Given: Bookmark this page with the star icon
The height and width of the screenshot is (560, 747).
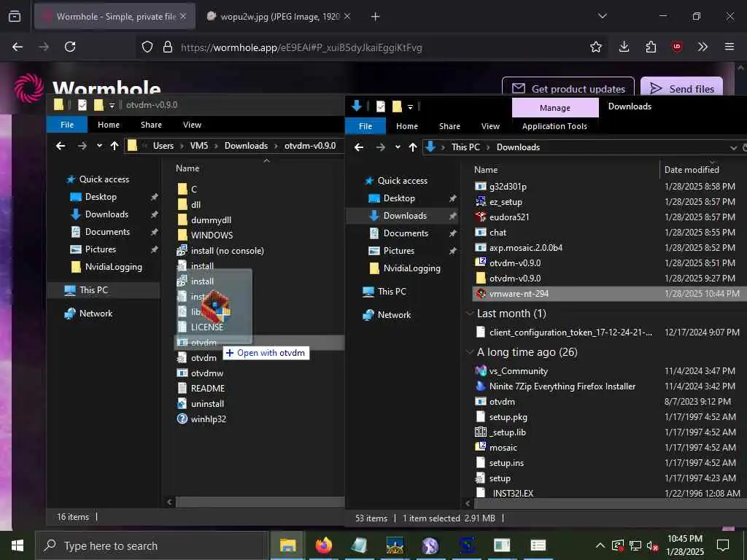Looking at the screenshot, I should click(595, 47).
